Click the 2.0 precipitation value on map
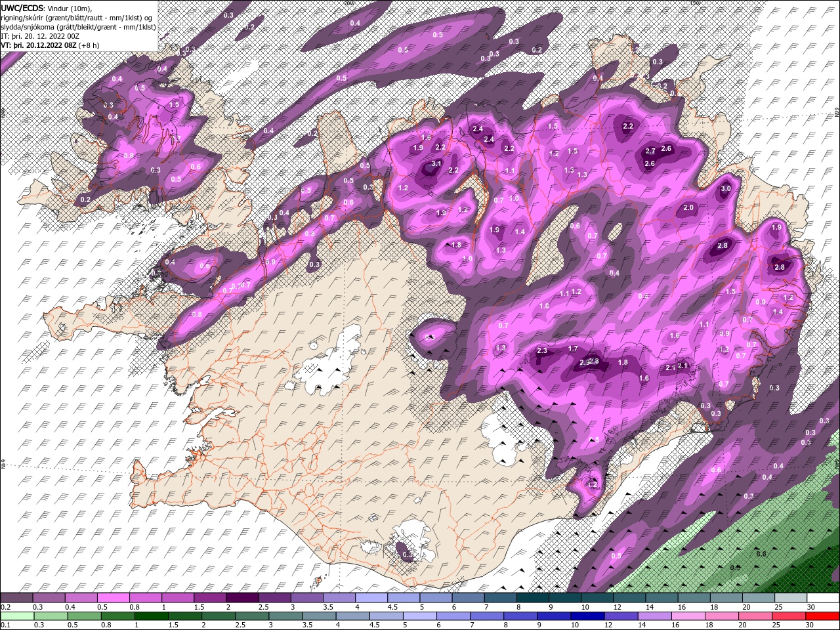 (688, 207)
